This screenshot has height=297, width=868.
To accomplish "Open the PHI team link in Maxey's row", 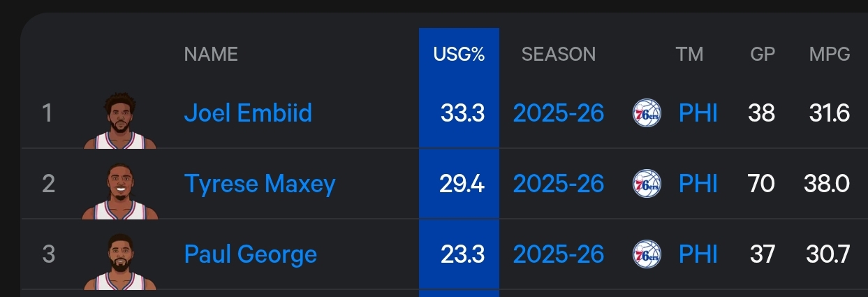I will pos(698,184).
